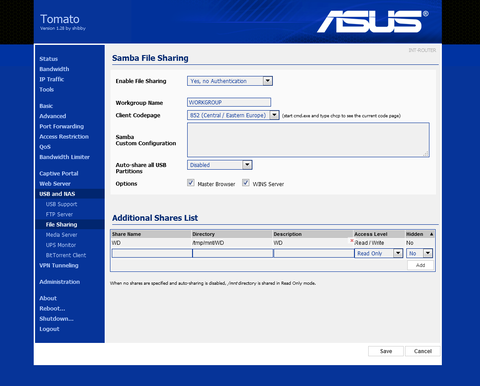The image size is (480, 386).
Task: Click the Workgroup Name input field
Action: (x=229, y=102)
